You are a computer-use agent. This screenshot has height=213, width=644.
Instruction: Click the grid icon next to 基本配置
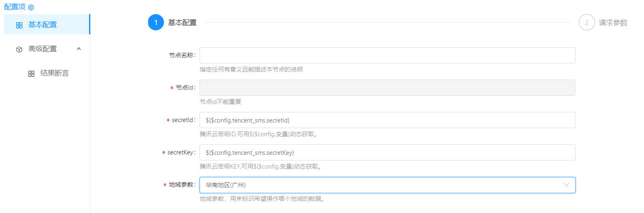pyautogui.click(x=19, y=25)
